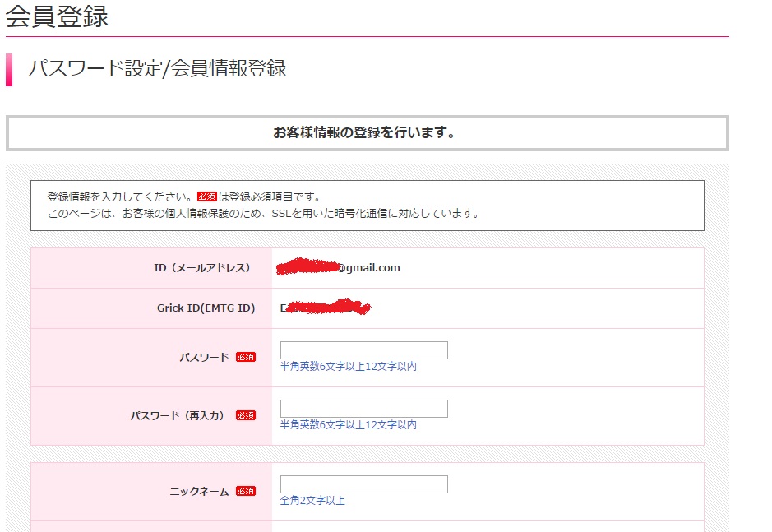Image resolution: width=772 pixels, height=532 pixels.
Task: Click the 必須 badge beside パスワード（再入力）
Action: pyautogui.click(x=246, y=416)
